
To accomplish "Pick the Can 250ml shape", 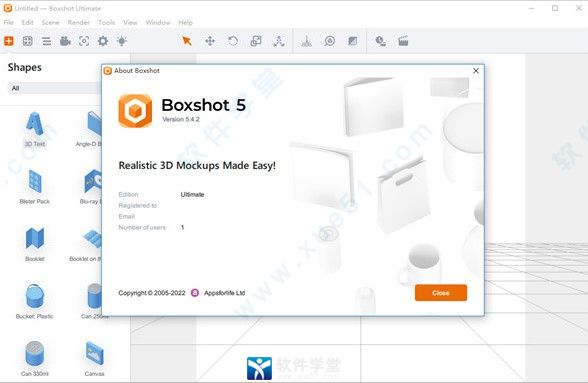I will (x=92, y=301).
